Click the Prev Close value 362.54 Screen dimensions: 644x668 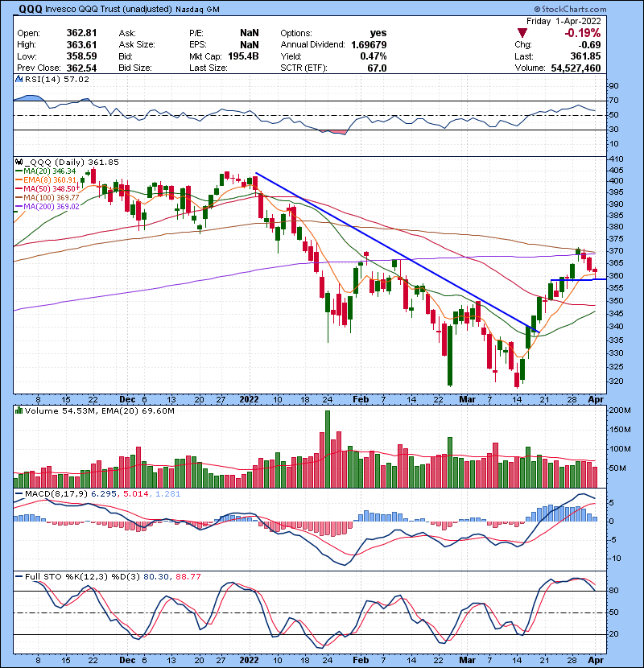click(81, 68)
